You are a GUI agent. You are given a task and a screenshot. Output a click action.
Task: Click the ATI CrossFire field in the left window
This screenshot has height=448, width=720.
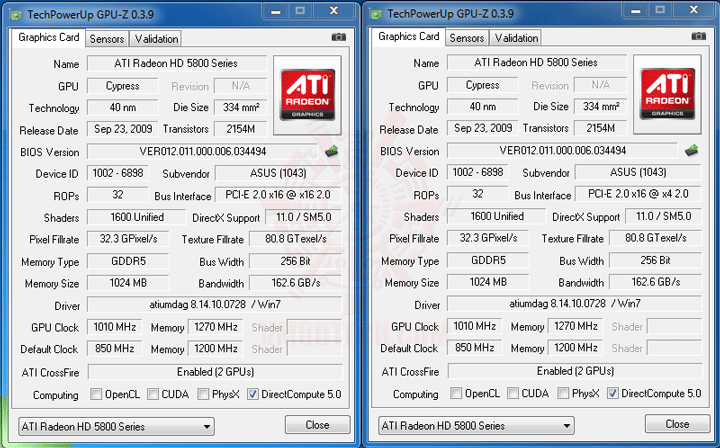(x=215, y=372)
